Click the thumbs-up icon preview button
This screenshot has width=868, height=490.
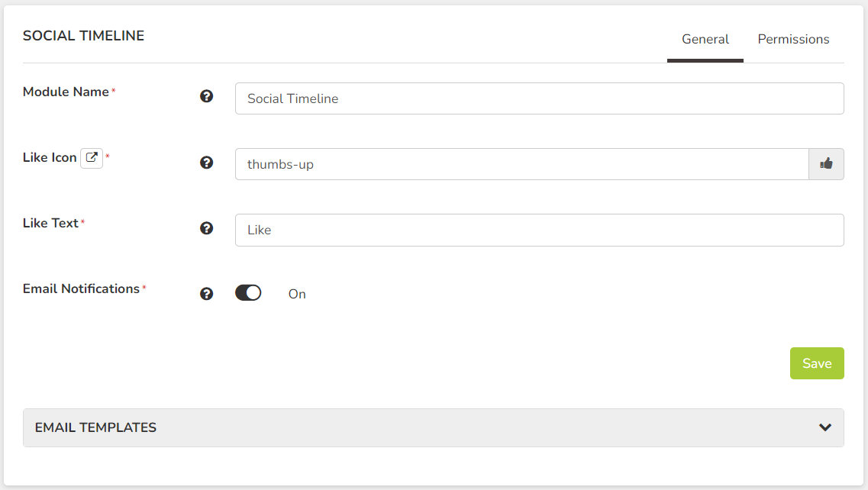826,164
